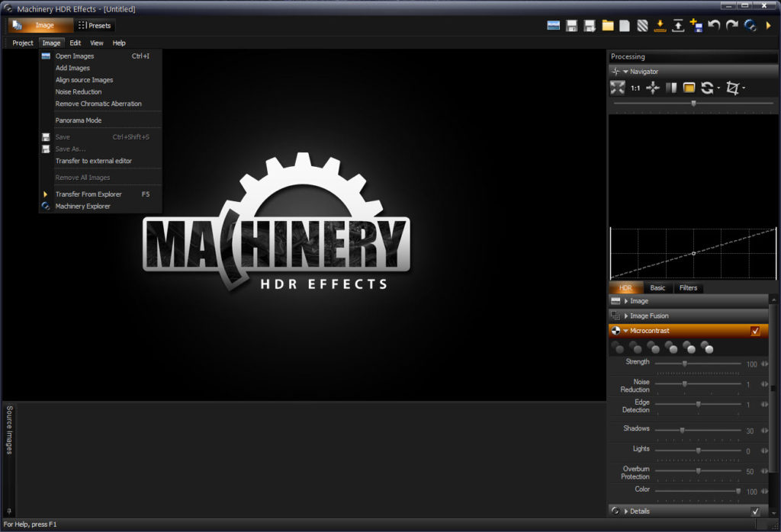Expand the Details section
The height and width of the screenshot is (532, 781).
pos(626,511)
